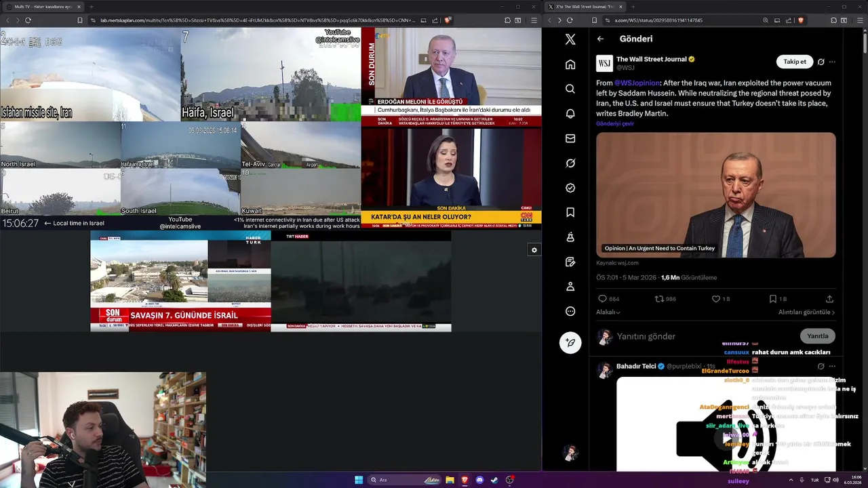Click Brave shield in X window address bar

[801, 20]
